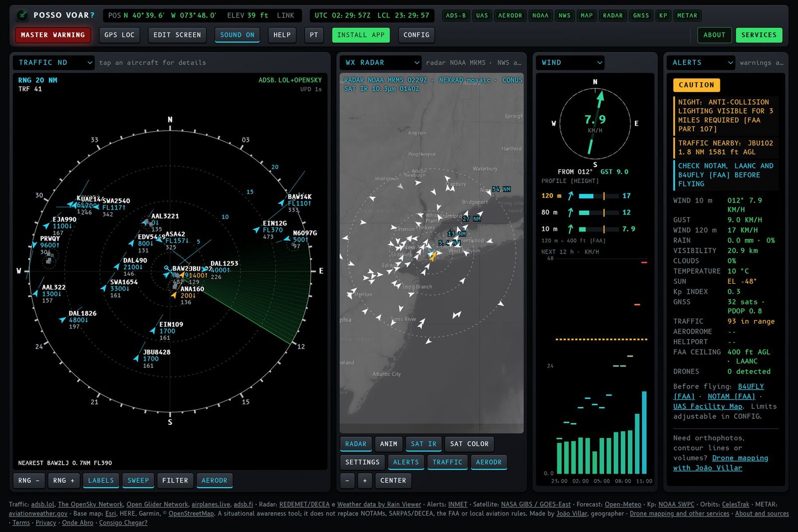The image size is (798, 532).
Task: Toggle LABELS on traffic display
Action: 101,481
